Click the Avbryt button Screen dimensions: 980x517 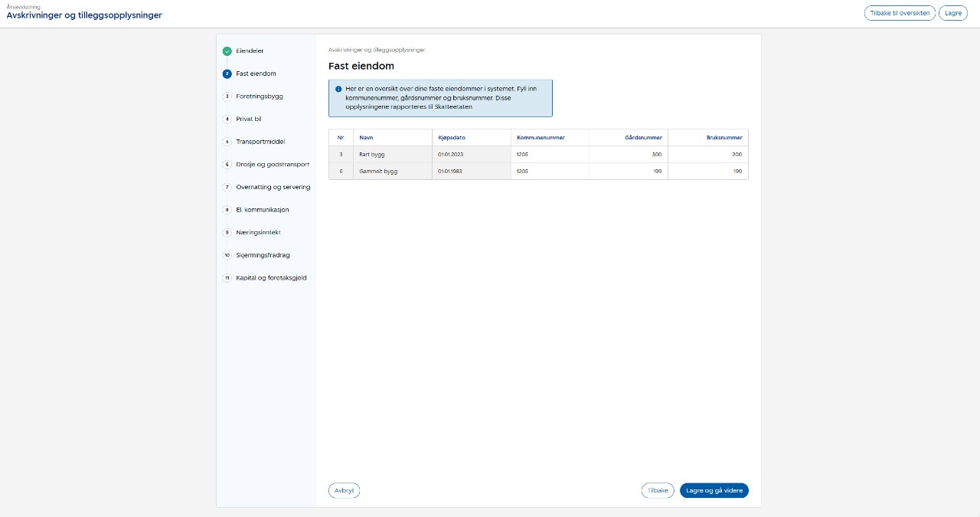(x=344, y=491)
